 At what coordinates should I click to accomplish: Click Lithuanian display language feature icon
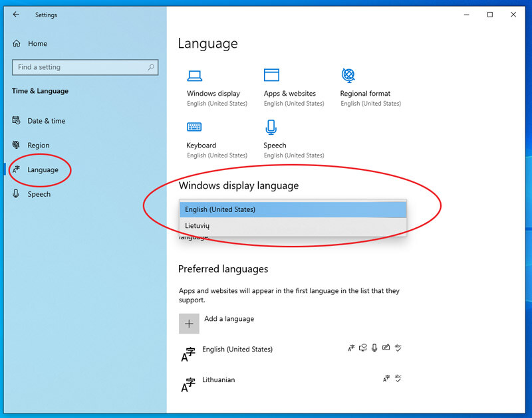click(386, 378)
